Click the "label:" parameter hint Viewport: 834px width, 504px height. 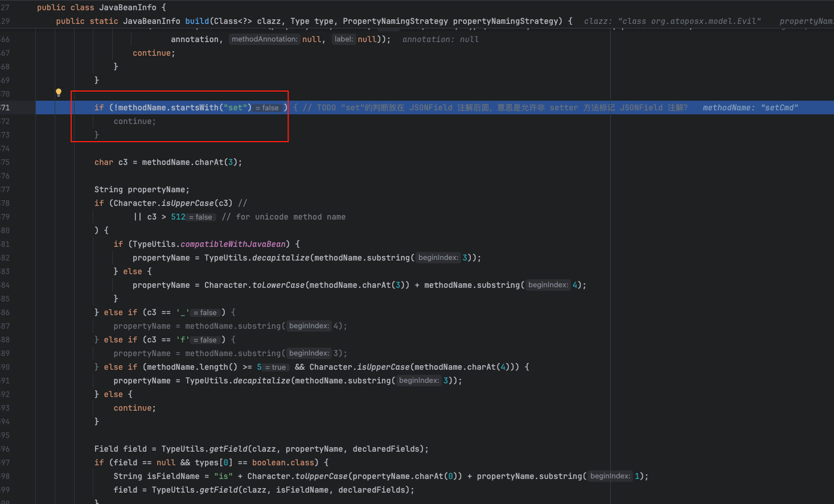[x=343, y=39]
